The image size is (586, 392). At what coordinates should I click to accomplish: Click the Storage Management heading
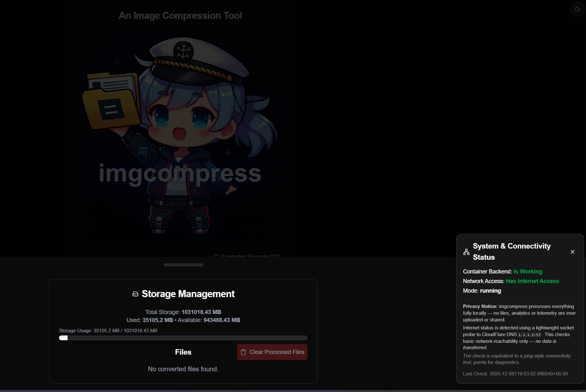188,294
